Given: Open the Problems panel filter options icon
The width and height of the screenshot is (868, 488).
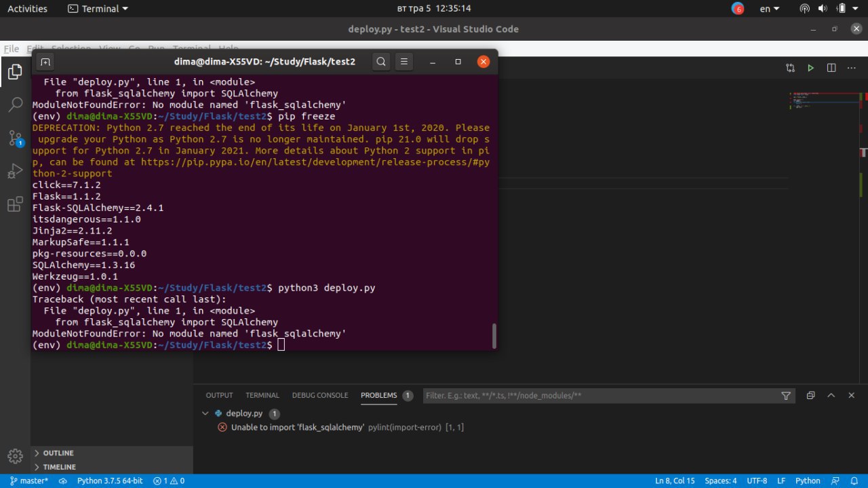Looking at the screenshot, I should [786, 396].
